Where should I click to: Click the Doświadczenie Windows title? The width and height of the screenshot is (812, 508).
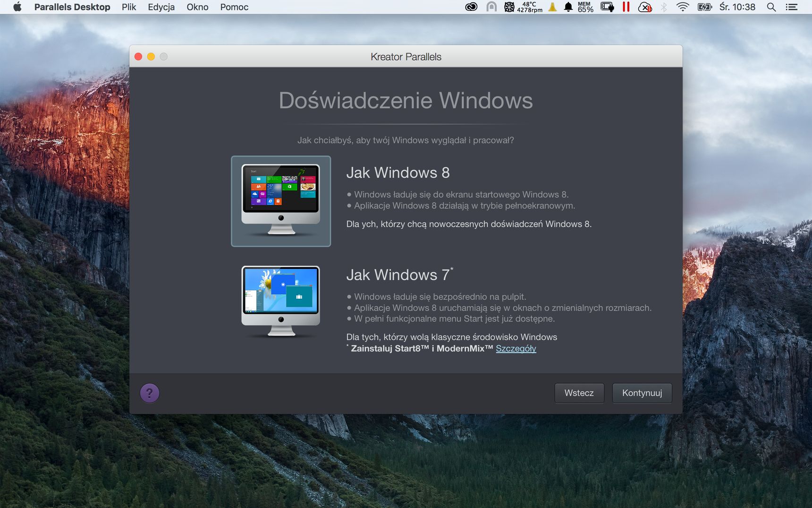pyautogui.click(x=406, y=100)
